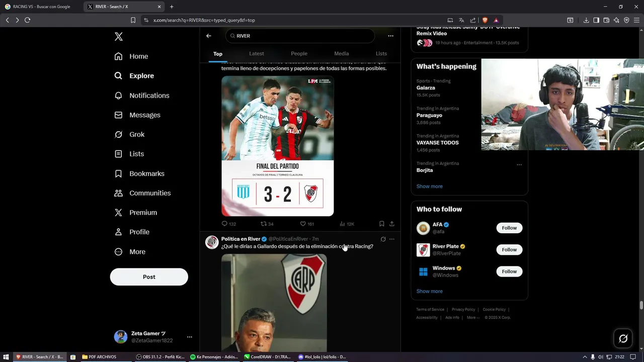Image resolution: width=644 pixels, height=362 pixels.
Task: Open the Home page
Action: [131, 56]
